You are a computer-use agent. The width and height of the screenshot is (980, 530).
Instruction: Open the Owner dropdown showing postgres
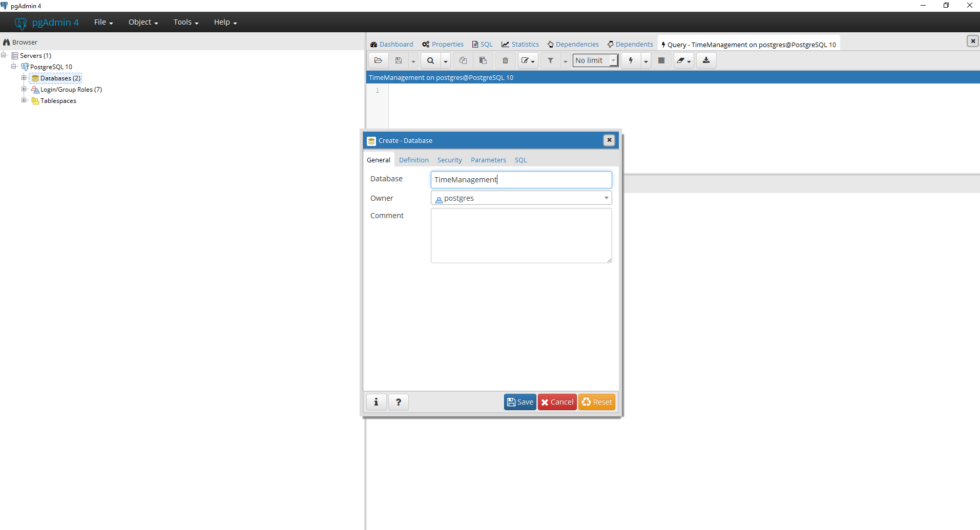[522, 198]
